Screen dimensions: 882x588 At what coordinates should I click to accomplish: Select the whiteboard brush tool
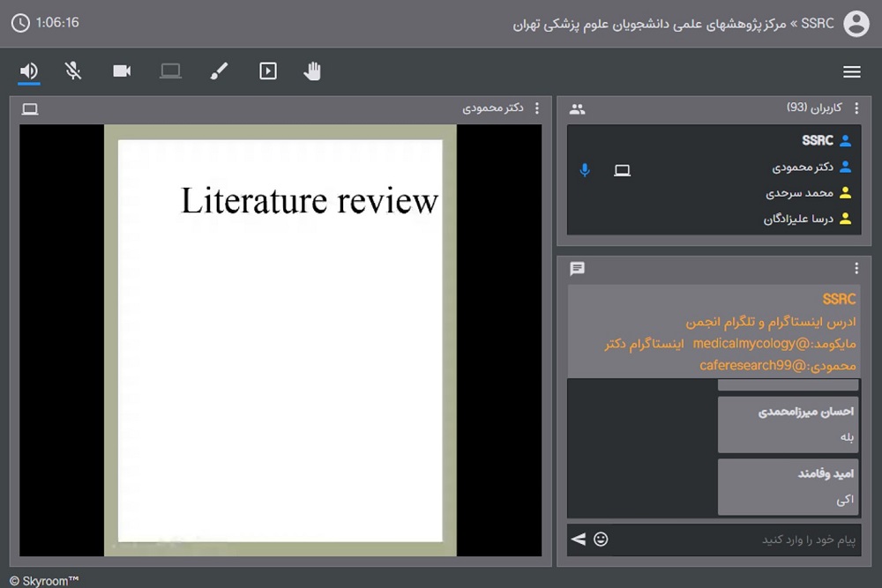pyautogui.click(x=219, y=71)
